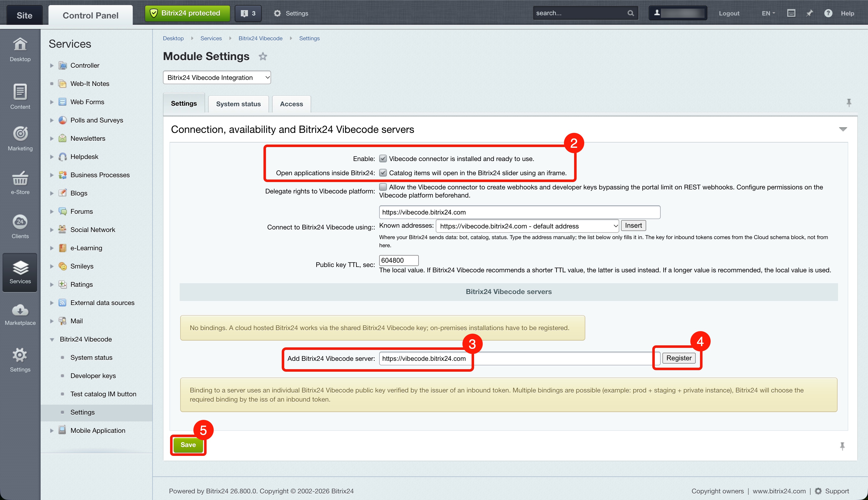
Task: Open Known addresses dropdown
Action: coord(527,226)
